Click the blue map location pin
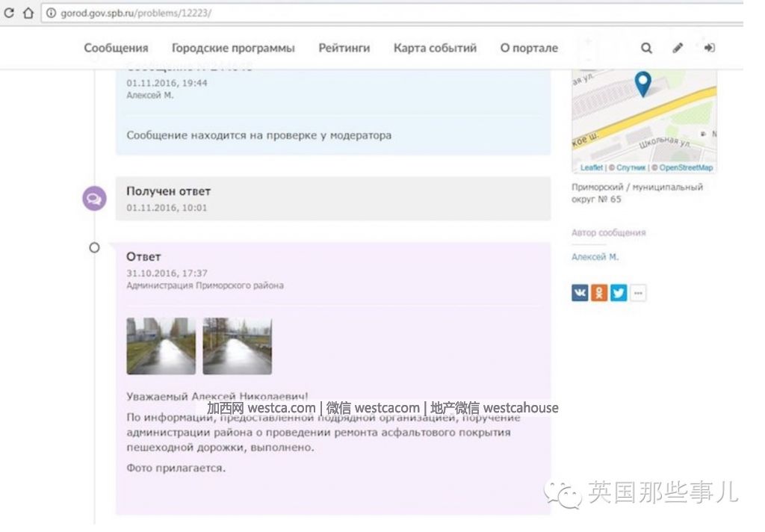765x532 pixels. click(x=642, y=84)
